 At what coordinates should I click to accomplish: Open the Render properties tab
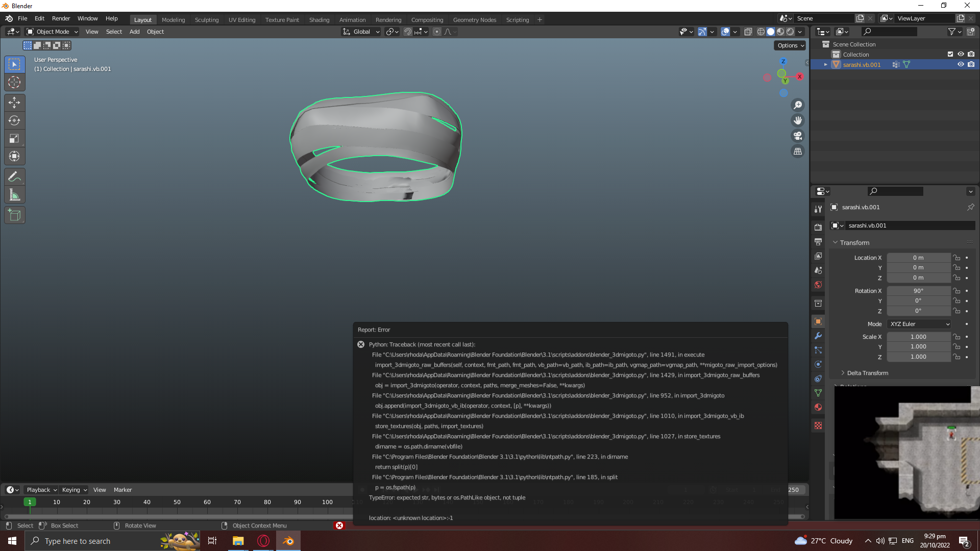click(x=818, y=227)
